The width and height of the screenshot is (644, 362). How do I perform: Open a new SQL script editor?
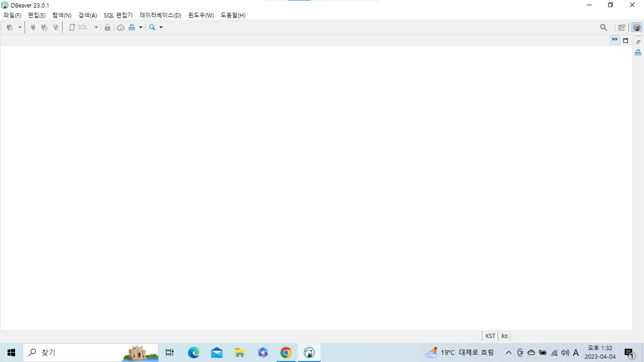coord(78,27)
